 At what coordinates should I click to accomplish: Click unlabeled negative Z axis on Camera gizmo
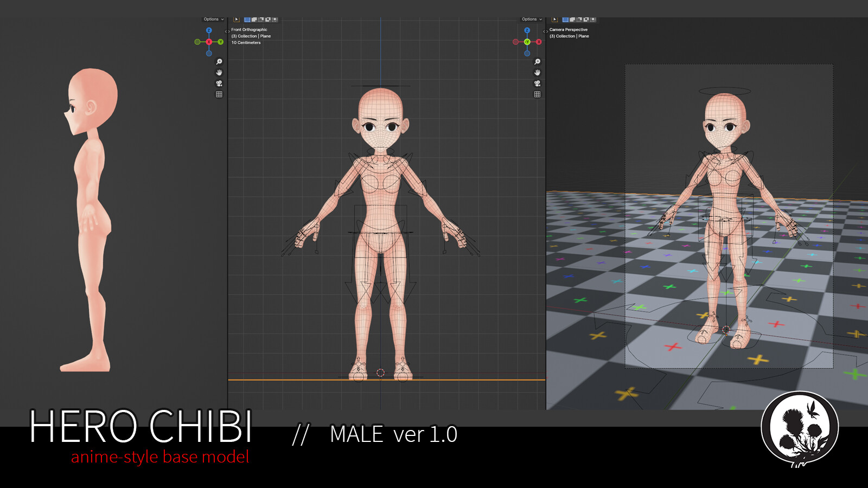[x=527, y=53]
